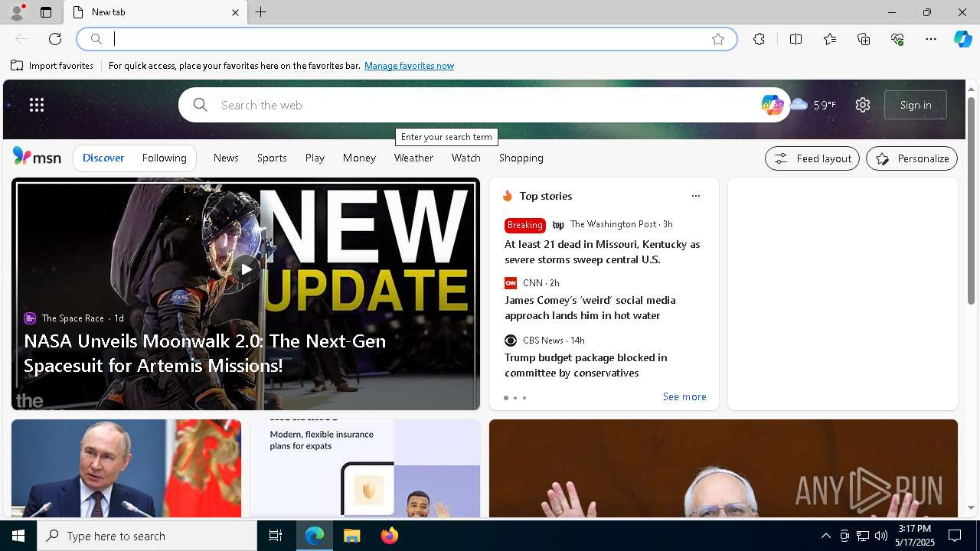Viewport: 980px width, 551px height.
Task: Open the Favorites list icon
Action: (830, 39)
